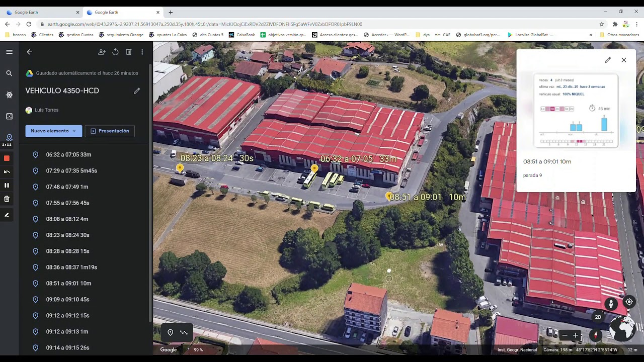
Task: Pause the screen recording
Action: coord(7,185)
